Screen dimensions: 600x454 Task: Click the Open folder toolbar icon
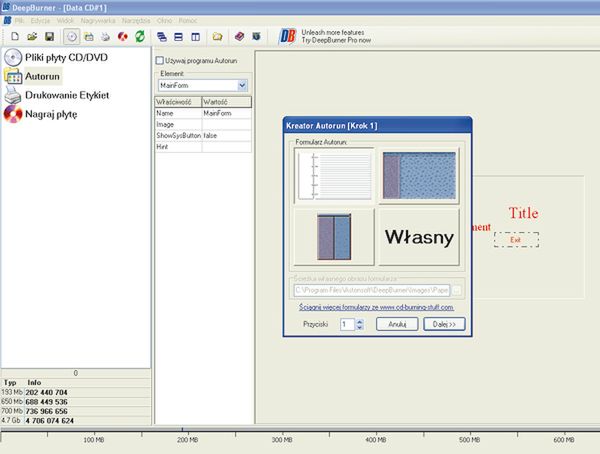tap(32, 36)
